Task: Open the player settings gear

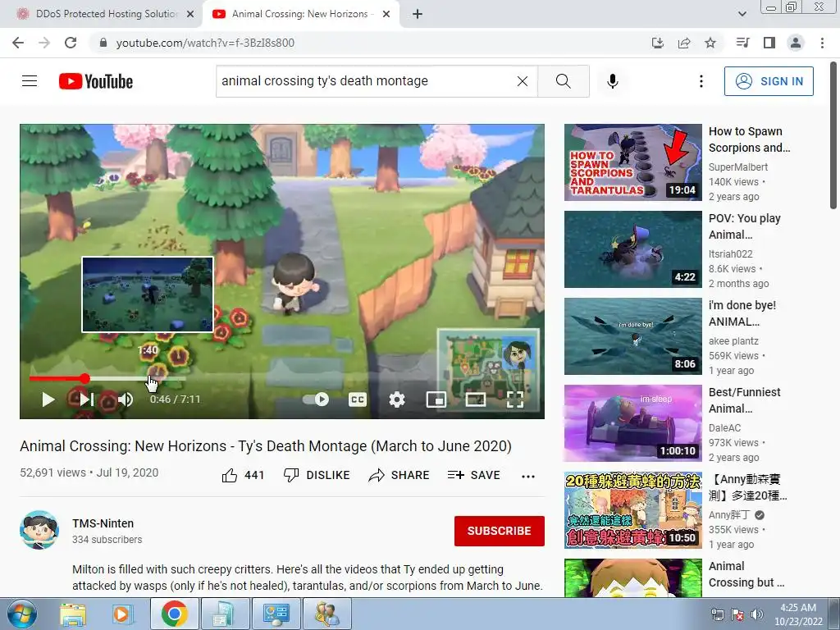Action: tap(397, 399)
